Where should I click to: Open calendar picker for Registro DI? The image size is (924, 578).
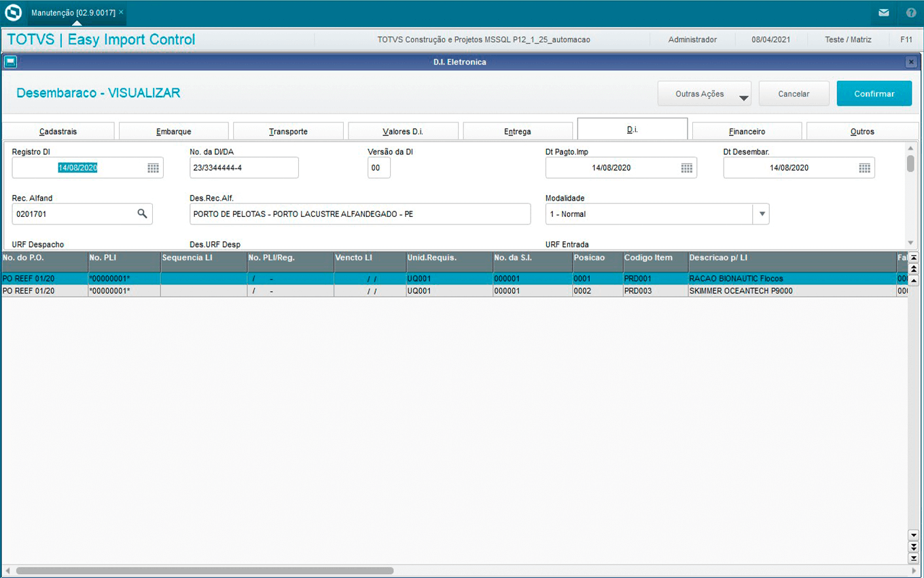(x=153, y=168)
